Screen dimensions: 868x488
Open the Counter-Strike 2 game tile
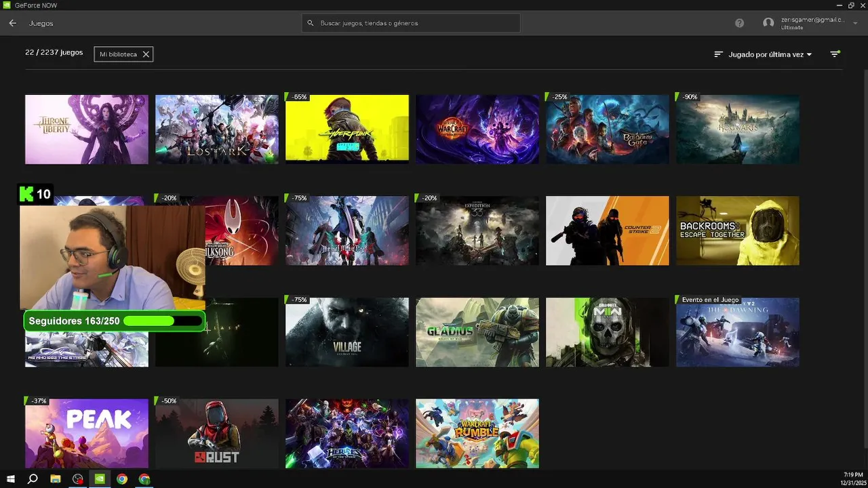608,231
